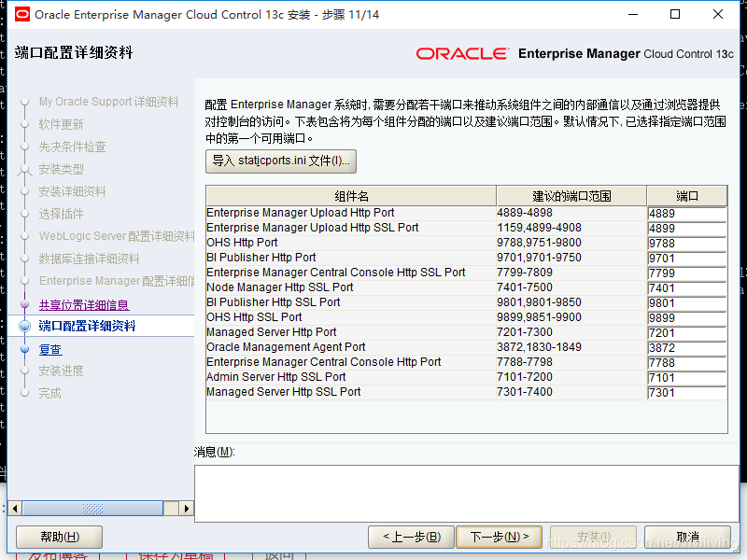Edit OHS Http SSL Port field 9899
This screenshot has height=560, width=747.
[x=687, y=318]
